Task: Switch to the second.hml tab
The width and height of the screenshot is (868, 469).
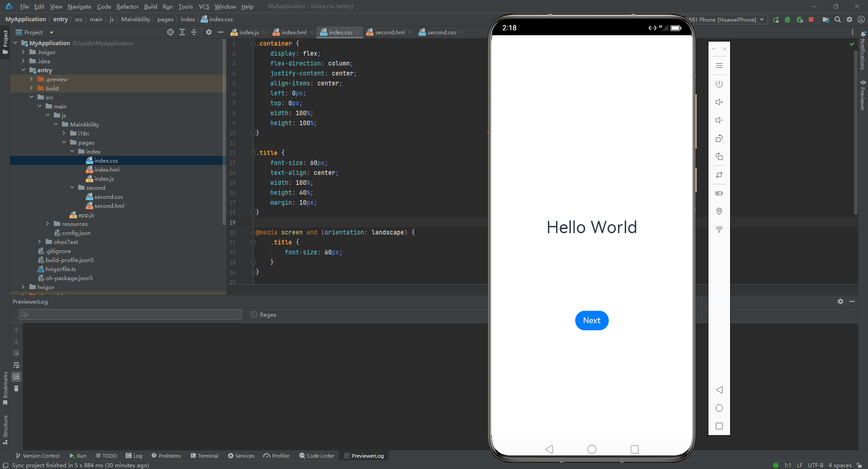Action: pyautogui.click(x=390, y=32)
